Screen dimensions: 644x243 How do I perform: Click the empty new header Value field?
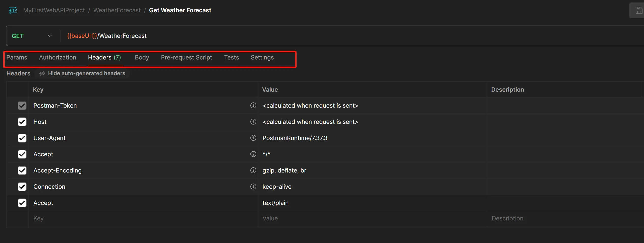[372, 218]
